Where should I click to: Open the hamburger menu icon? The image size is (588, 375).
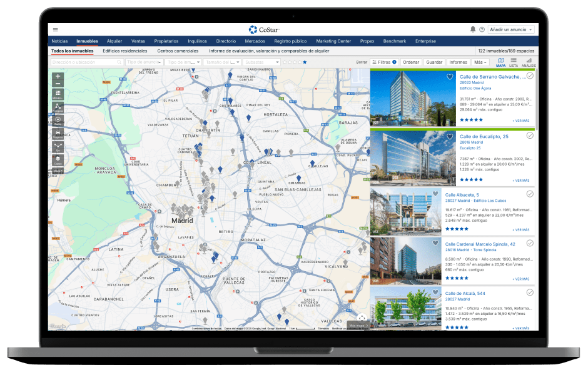point(55,29)
